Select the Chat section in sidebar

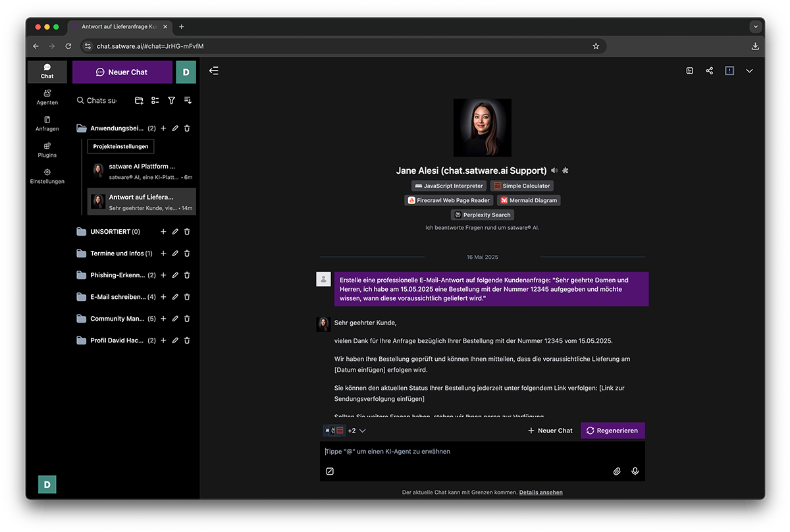[47, 72]
